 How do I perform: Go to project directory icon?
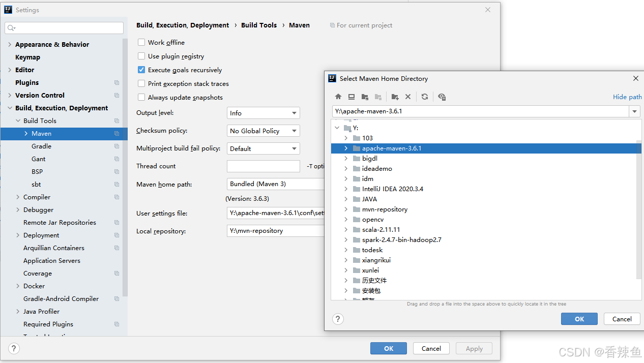(365, 97)
